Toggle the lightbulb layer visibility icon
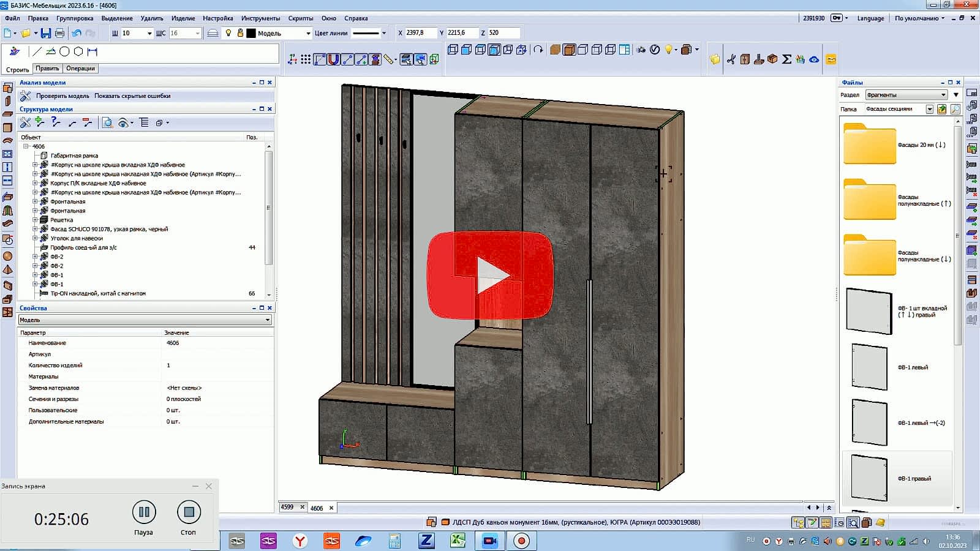Image resolution: width=980 pixels, height=551 pixels. coord(228,33)
